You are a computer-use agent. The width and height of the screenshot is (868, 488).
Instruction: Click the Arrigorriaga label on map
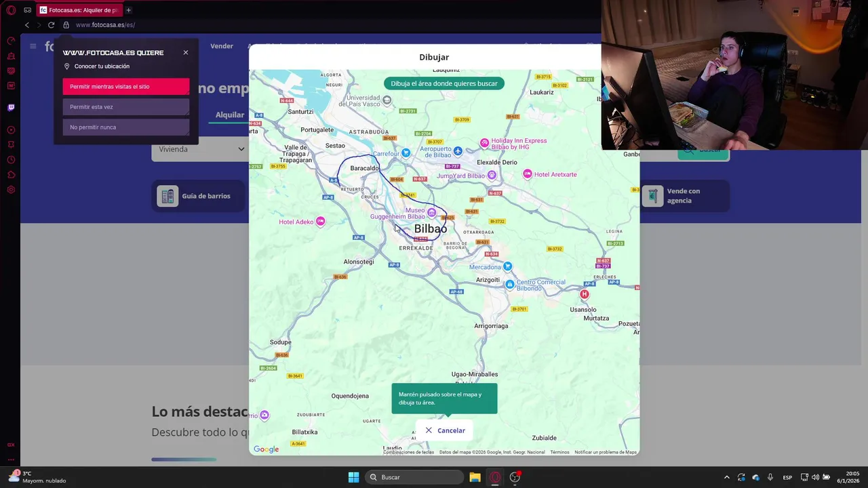click(x=491, y=326)
